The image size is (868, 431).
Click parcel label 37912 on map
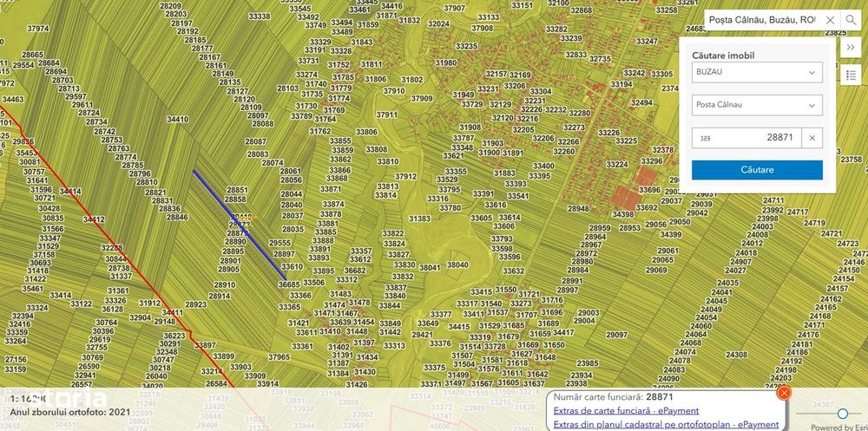(405, 177)
